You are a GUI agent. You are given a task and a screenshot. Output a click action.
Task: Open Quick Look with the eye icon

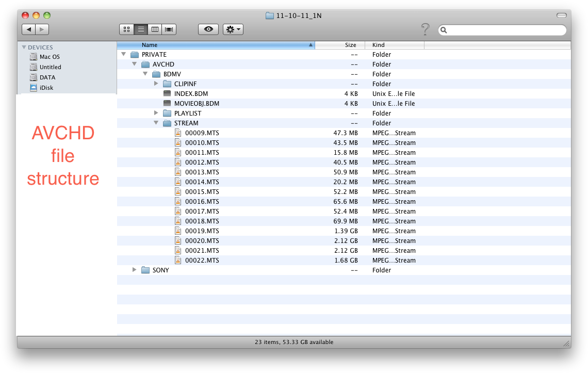(208, 29)
